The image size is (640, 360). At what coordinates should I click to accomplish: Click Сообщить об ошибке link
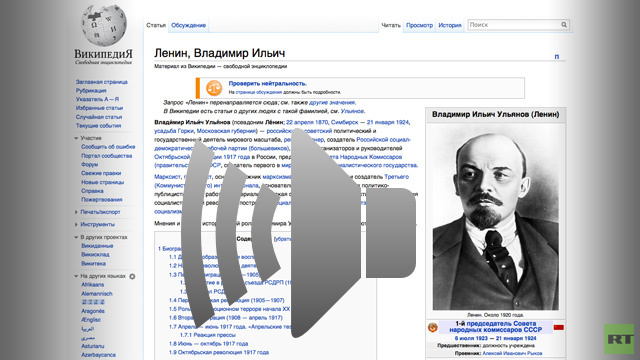point(108,147)
